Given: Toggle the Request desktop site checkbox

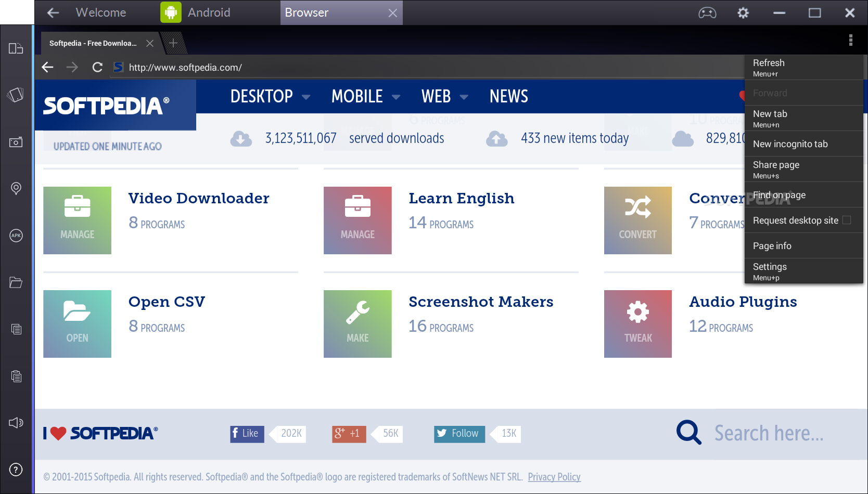Looking at the screenshot, I should [847, 220].
